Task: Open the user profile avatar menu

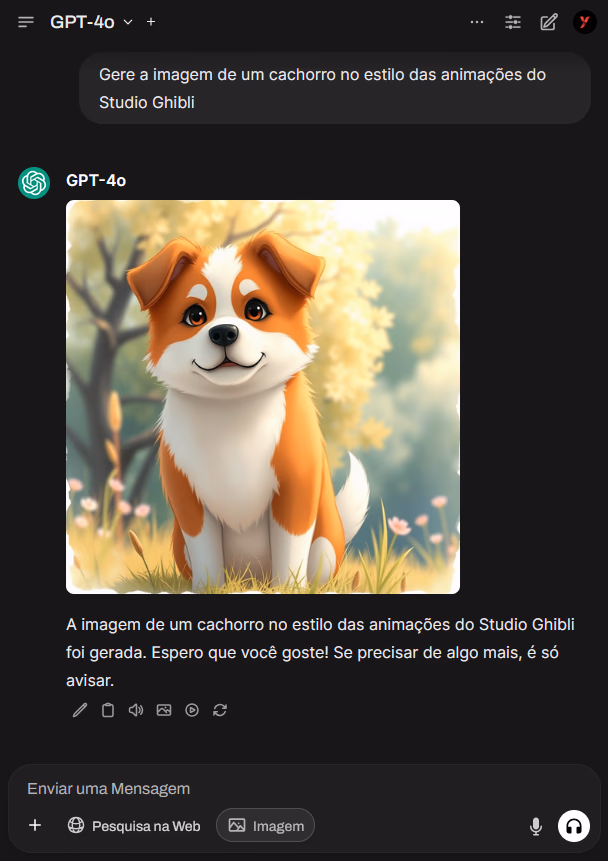Action: pos(584,22)
